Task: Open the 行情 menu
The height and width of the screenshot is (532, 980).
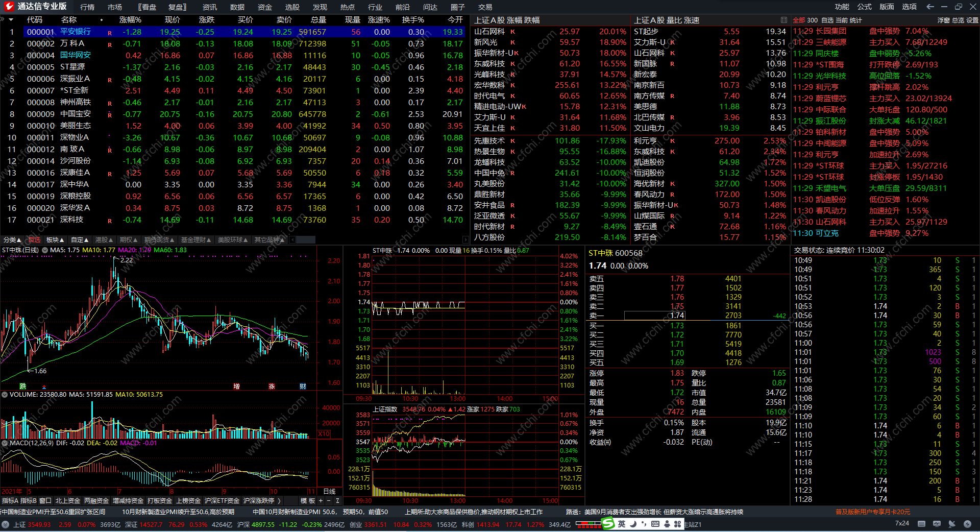Action: click(87, 7)
